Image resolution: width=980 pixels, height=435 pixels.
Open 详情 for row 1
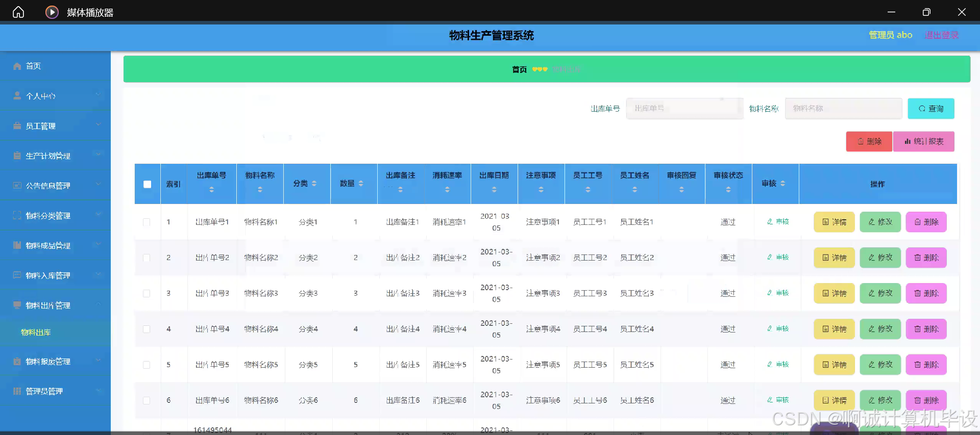point(834,222)
